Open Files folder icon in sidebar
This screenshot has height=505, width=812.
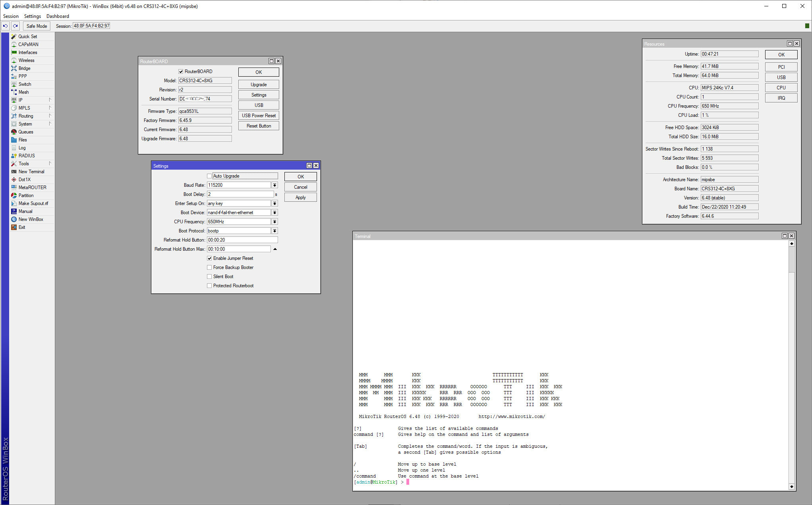click(x=14, y=140)
